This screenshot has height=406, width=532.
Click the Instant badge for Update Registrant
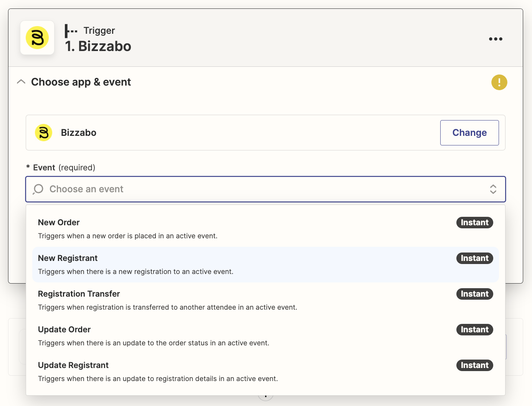474,365
